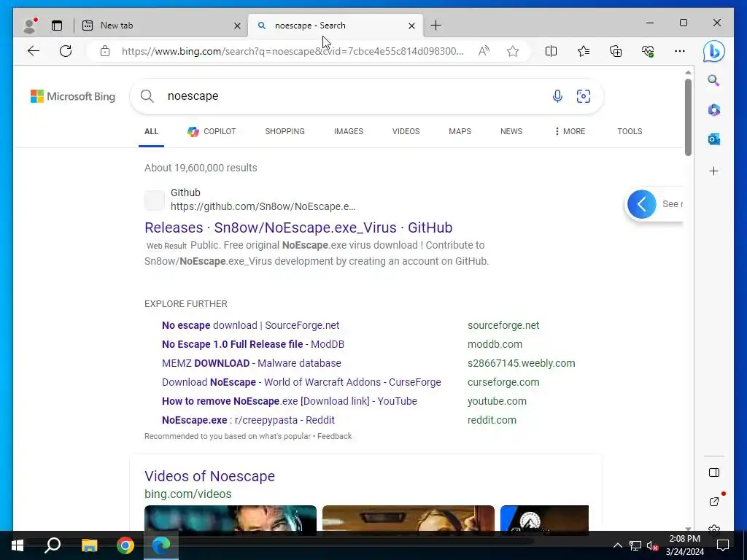Open the Favorites list
747x560 pixels.
(583, 51)
